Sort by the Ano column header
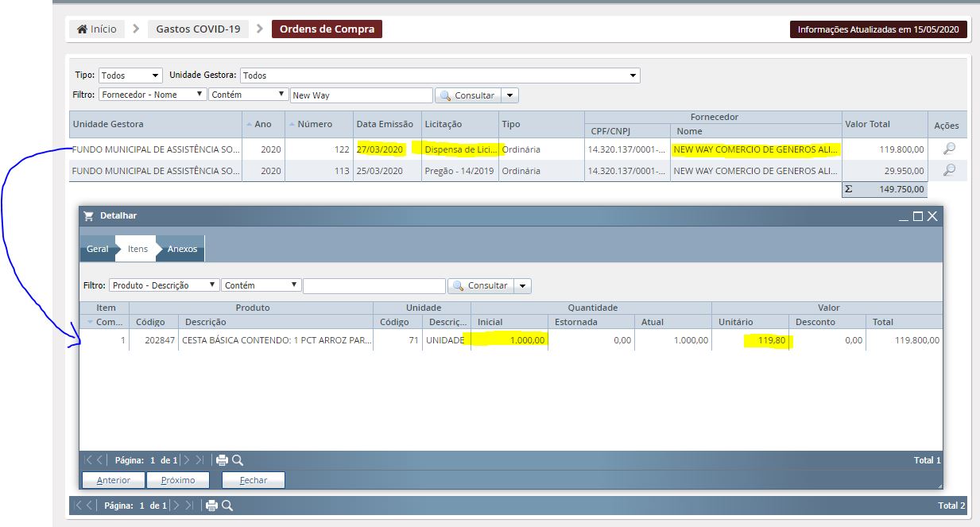 tap(263, 124)
